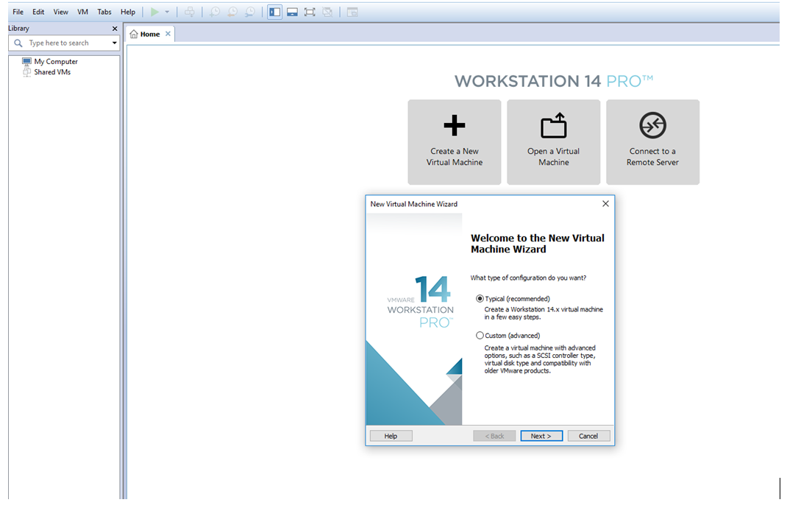The width and height of the screenshot is (812, 508).
Task: Click the Shared VMs icon
Action: click(26, 72)
